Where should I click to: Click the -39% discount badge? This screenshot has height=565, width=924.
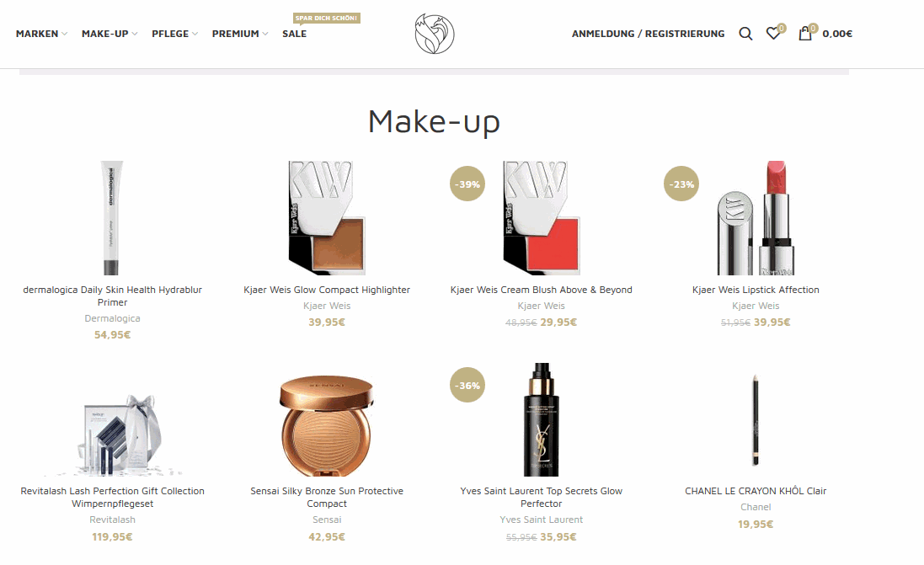tap(467, 184)
